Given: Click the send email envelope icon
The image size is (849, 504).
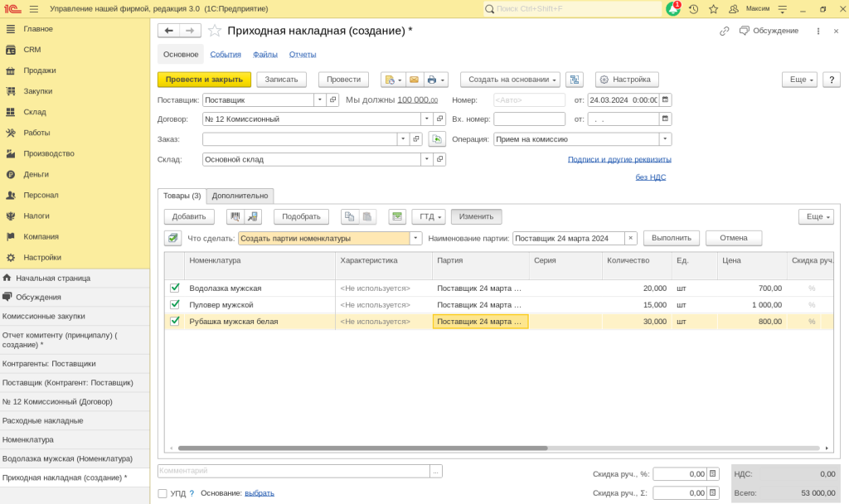Looking at the screenshot, I should coord(415,80).
